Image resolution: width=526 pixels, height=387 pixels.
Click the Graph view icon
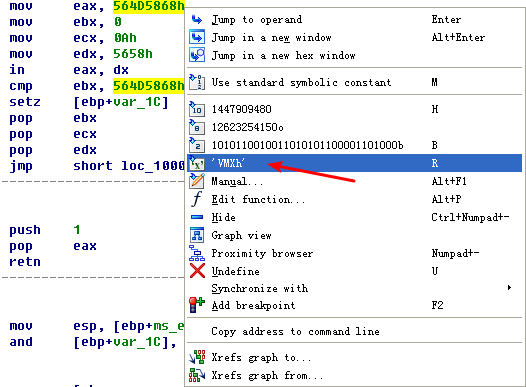point(197,235)
